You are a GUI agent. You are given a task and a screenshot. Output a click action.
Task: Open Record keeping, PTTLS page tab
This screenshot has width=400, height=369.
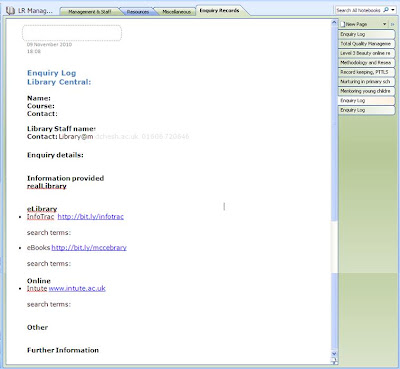pos(366,72)
